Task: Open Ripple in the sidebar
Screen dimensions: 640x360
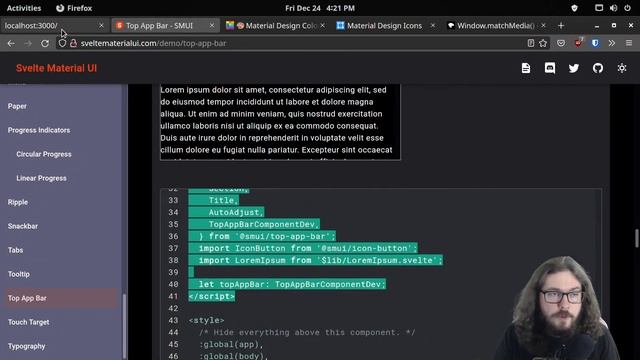Action: [18, 202]
